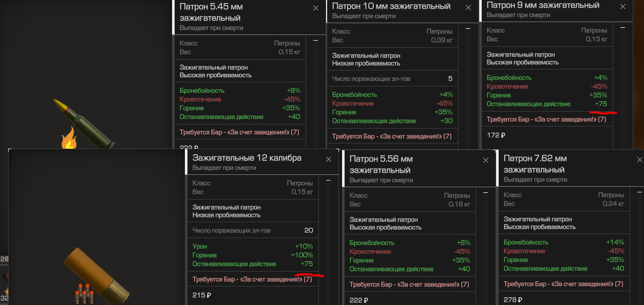This screenshot has height=305, width=644.
Task: Close the Патрон 10 мм зажигательный tooltip
Action: point(468,8)
